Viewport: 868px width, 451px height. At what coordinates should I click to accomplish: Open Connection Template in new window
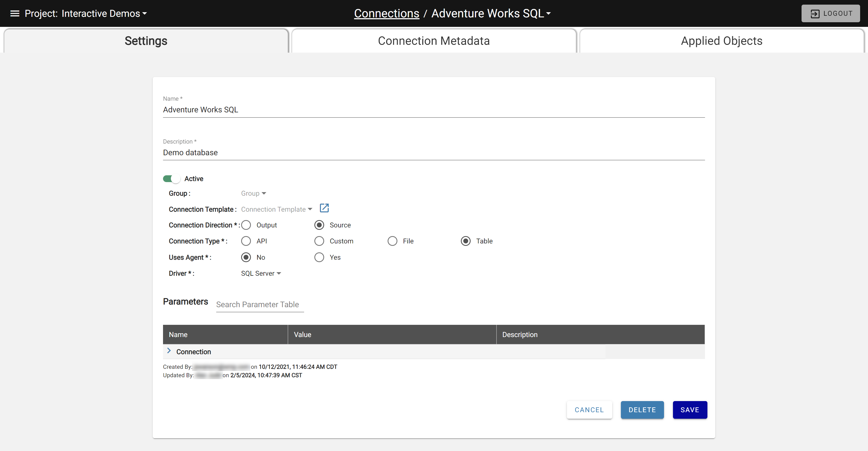[x=324, y=208]
